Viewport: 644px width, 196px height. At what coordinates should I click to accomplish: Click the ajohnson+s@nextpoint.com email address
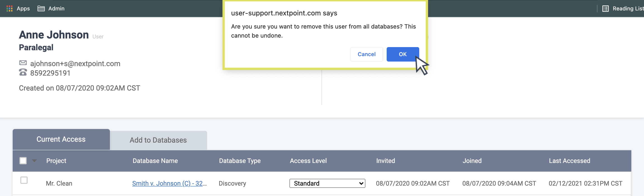click(75, 64)
